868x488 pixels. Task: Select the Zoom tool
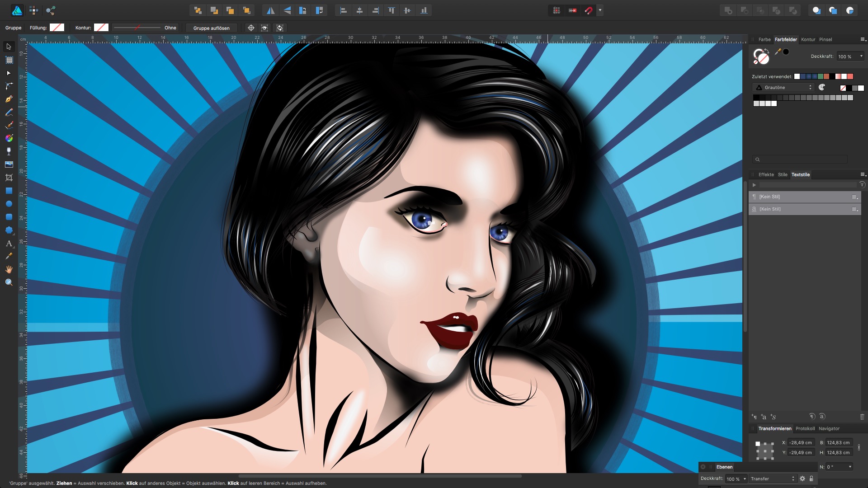(9, 282)
